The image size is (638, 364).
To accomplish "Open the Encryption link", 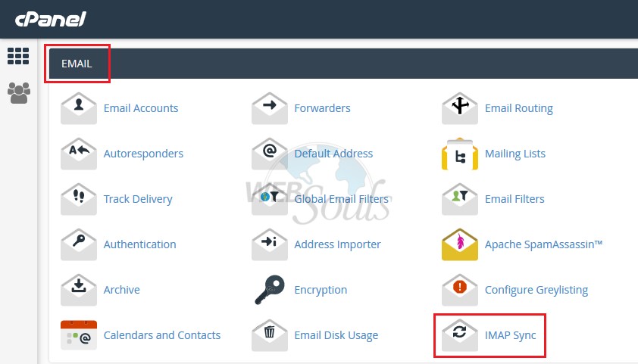I will [x=321, y=290].
